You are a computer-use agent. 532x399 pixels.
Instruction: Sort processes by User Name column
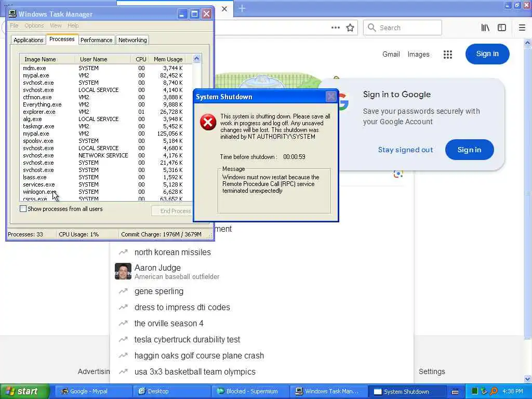point(103,59)
